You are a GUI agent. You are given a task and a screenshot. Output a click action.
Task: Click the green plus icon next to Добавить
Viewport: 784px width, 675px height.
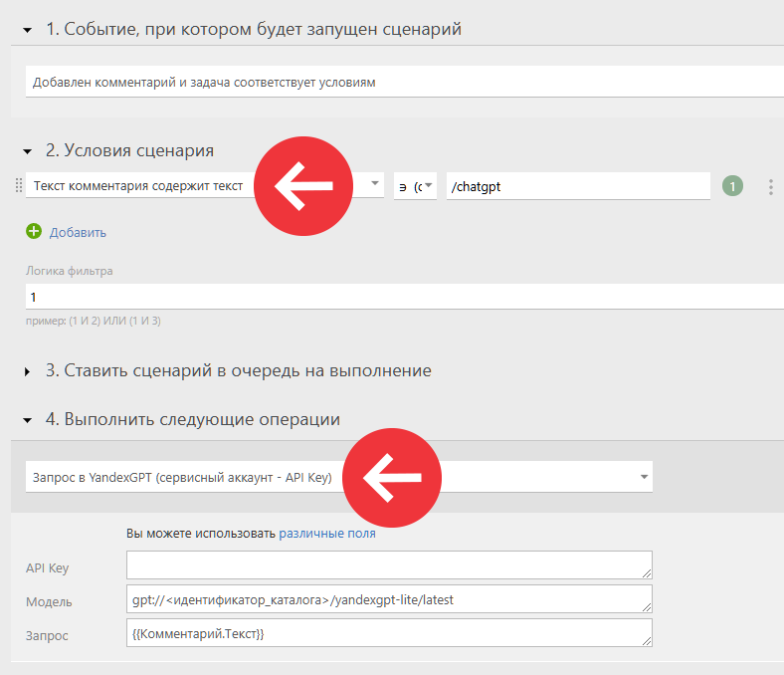(34, 231)
